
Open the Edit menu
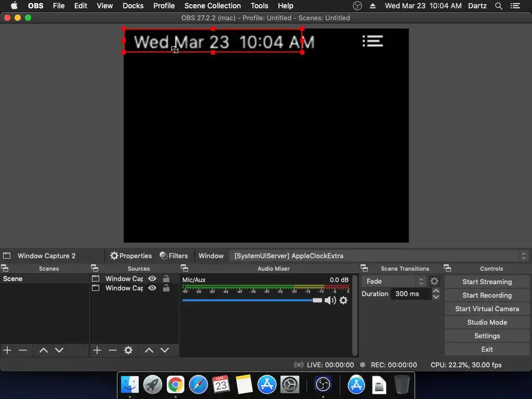[x=81, y=6]
